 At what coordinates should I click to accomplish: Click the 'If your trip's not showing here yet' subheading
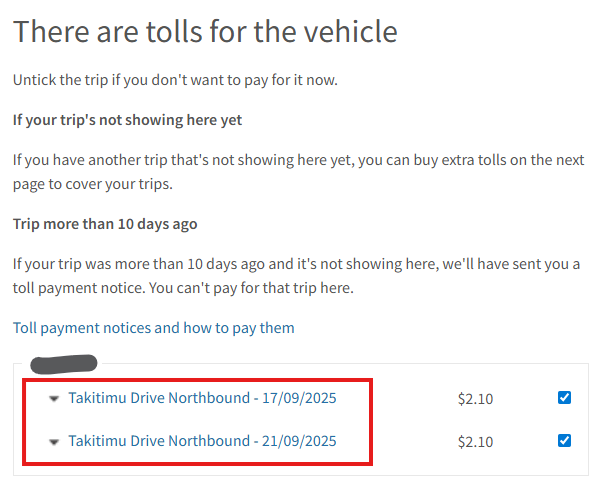[128, 120]
